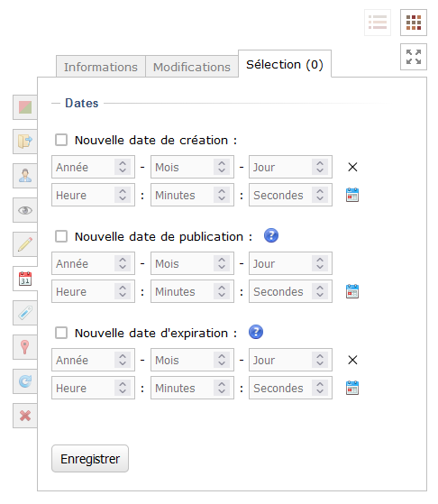Adjust creation date Minutes stepper arrows
Image resolution: width=438 pixels, height=504 pixels.
pos(222,195)
